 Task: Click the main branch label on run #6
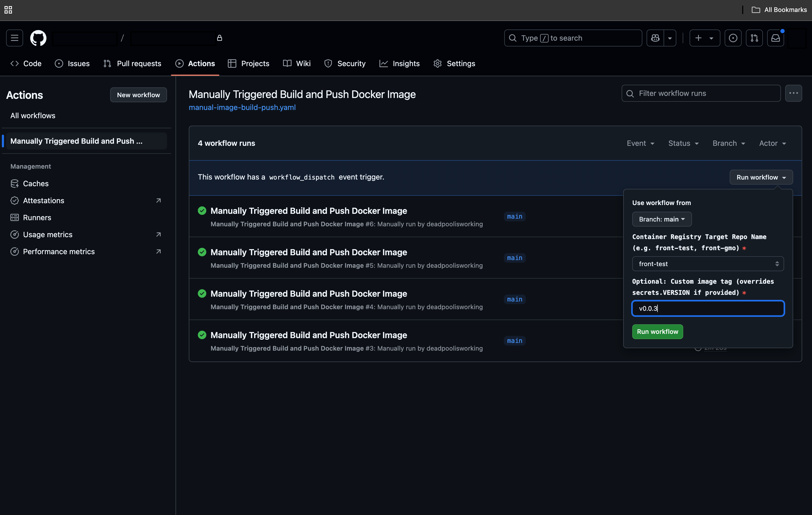click(515, 216)
